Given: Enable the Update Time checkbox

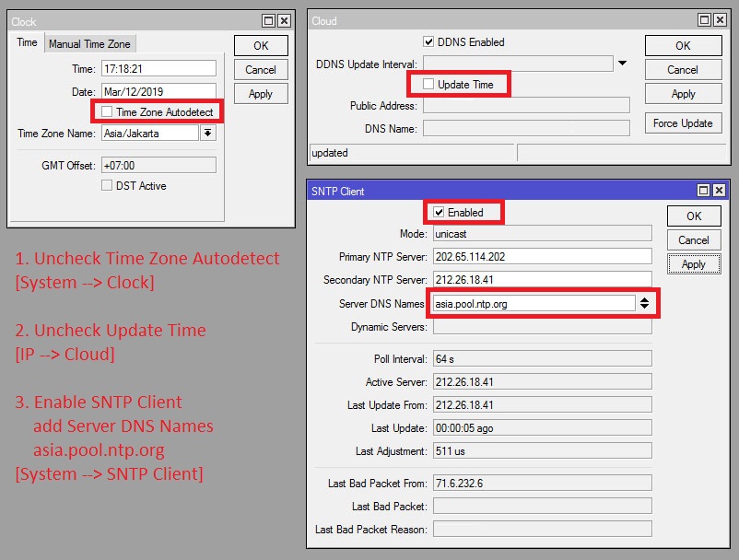Looking at the screenshot, I should coord(428,85).
